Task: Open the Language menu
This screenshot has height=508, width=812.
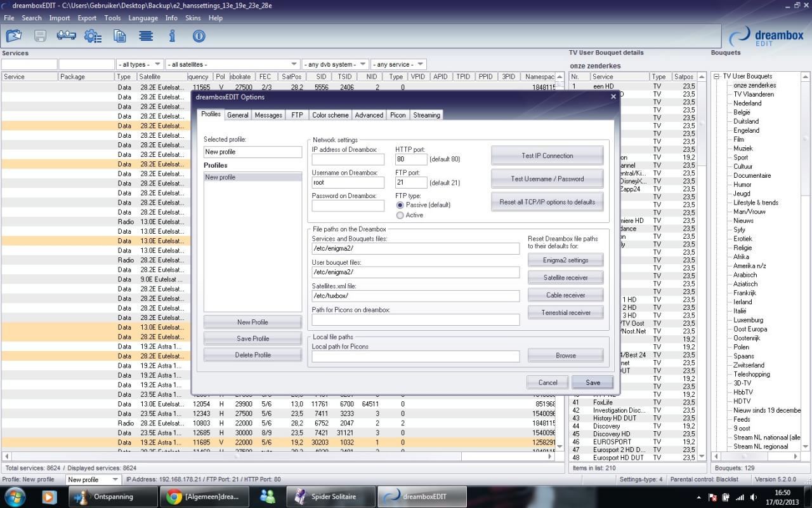Action: click(x=143, y=18)
